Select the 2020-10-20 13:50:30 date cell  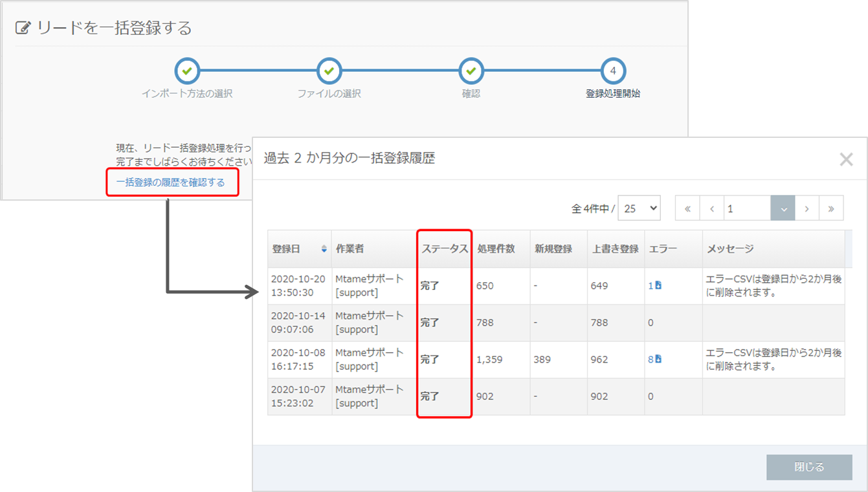coord(300,285)
